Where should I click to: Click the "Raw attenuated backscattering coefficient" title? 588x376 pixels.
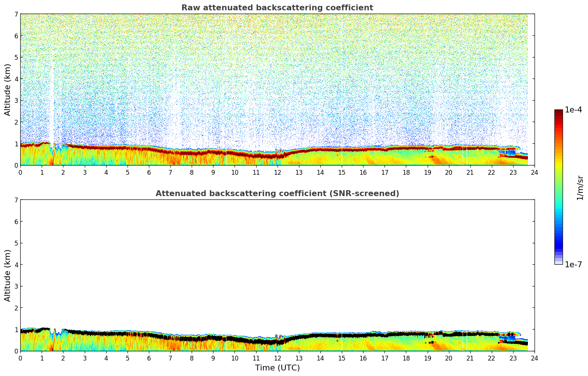pos(277,8)
